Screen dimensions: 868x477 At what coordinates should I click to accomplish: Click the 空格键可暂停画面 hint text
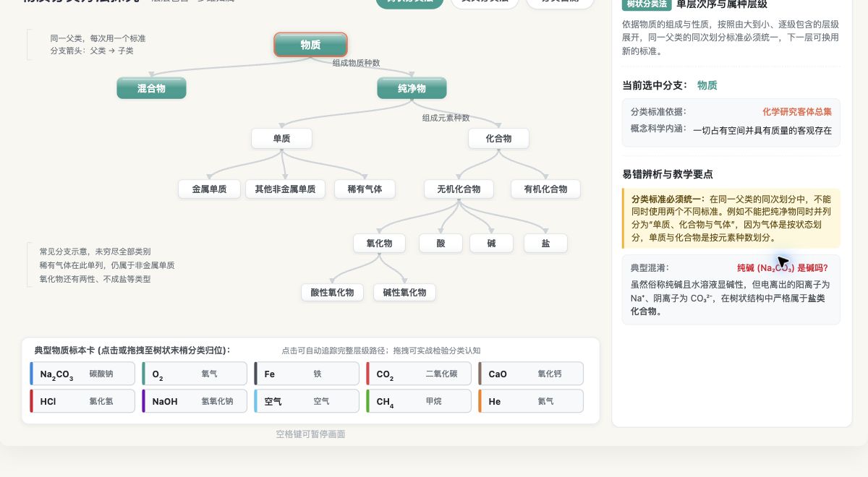pos(310,434)
